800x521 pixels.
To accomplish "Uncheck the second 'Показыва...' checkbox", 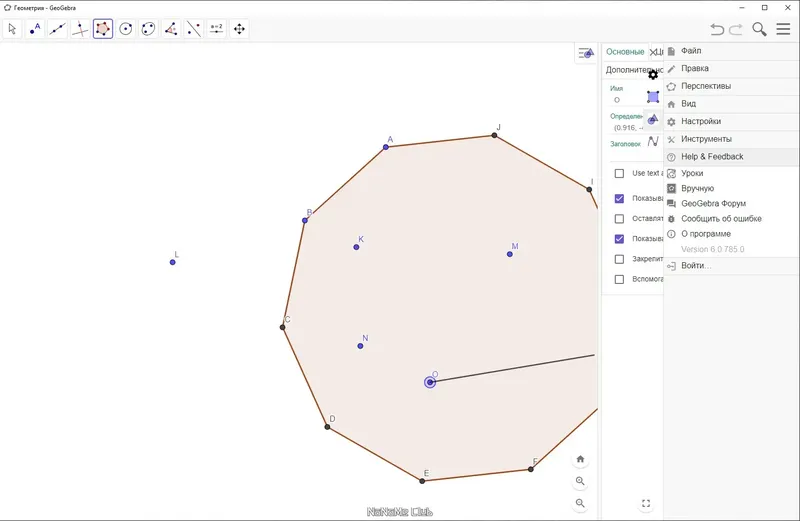I will pyautogui.click(x=619, y=239).
